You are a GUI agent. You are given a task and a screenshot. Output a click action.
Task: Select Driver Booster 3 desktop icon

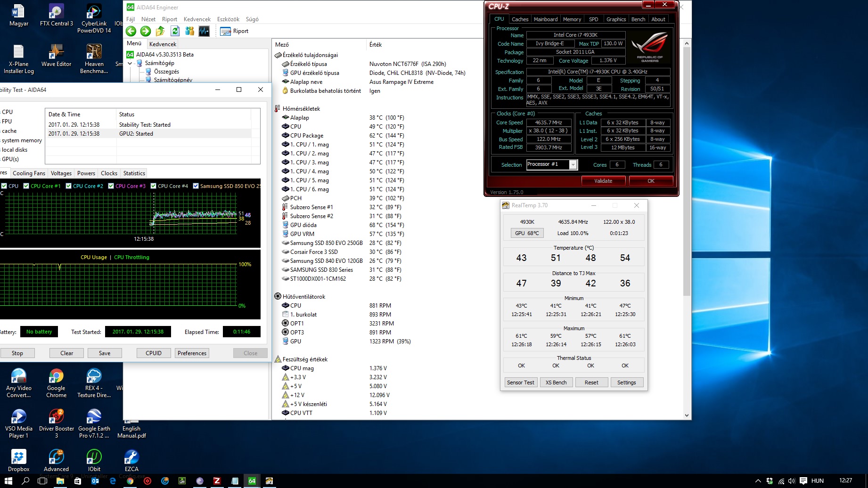coord(56,423)
